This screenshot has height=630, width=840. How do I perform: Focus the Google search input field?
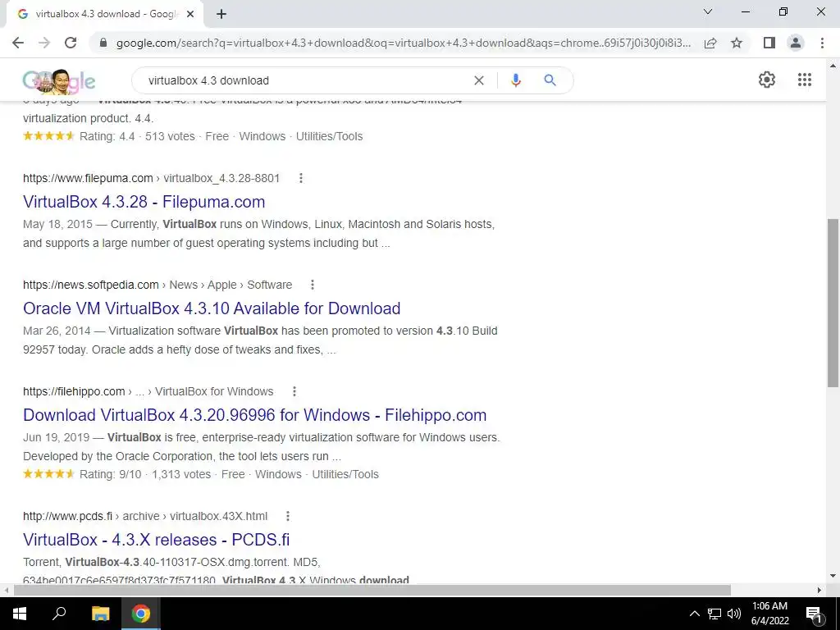tap(305, 80)
